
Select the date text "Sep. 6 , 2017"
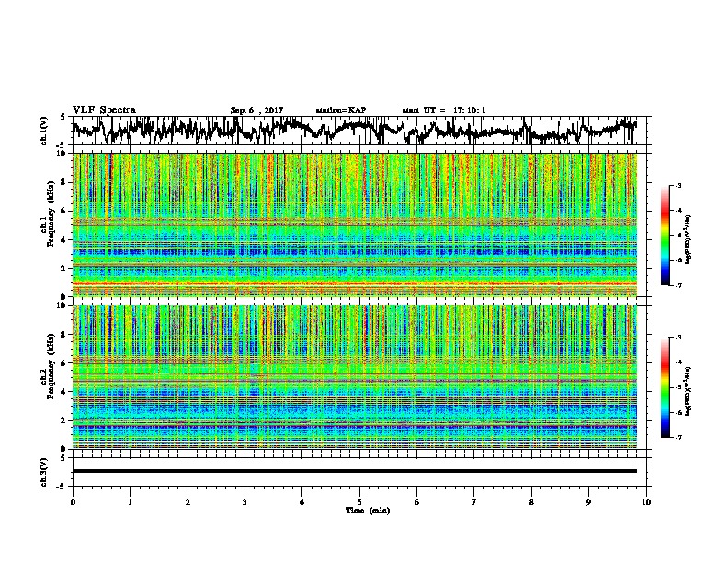click(256, 110)
